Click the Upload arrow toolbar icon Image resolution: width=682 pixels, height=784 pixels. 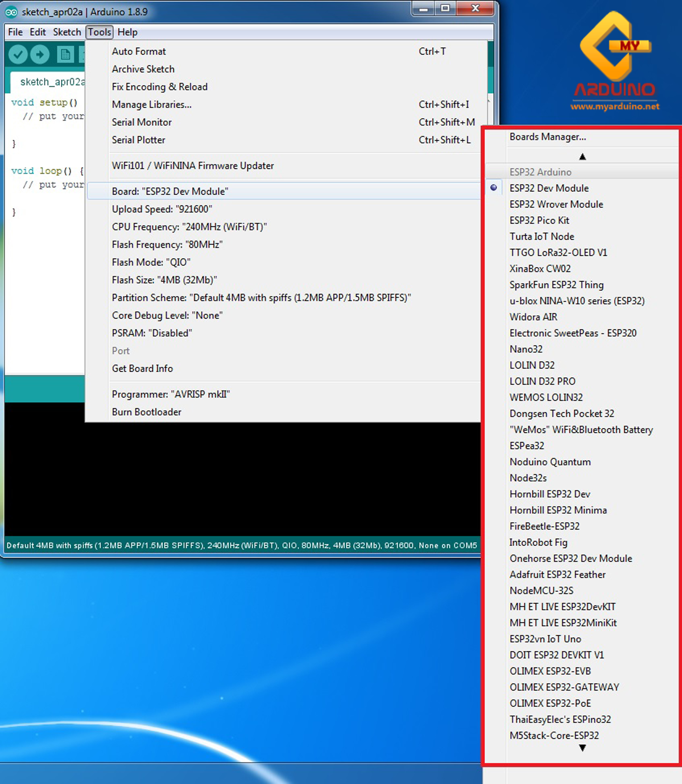click(x=40, y=54)
